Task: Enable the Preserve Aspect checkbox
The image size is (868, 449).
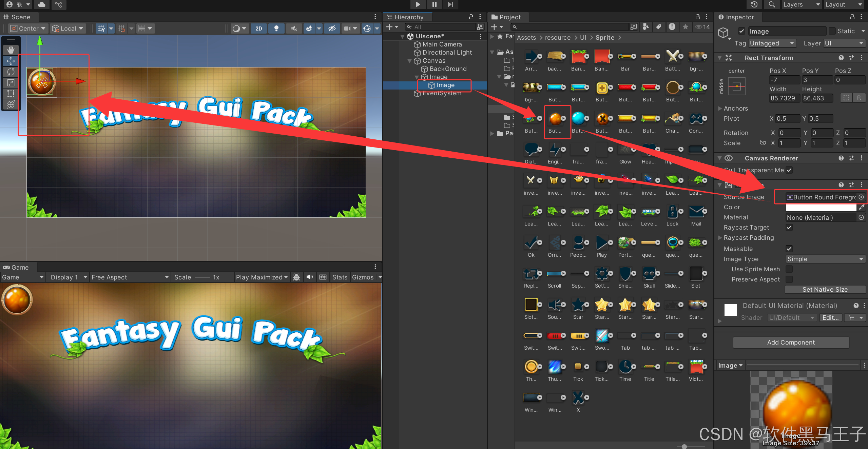Action: 789,279
